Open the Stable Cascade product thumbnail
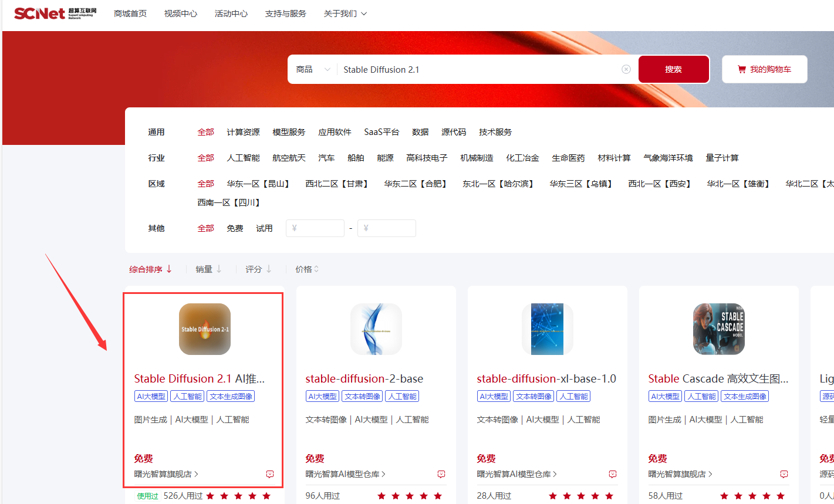This screenshot has width=834, height=504. click(x=719, y=329)
